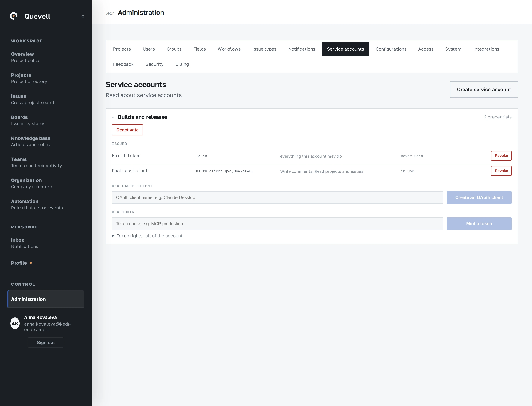
Task: Follow Read about service accounts link
Action: (144, 95)
